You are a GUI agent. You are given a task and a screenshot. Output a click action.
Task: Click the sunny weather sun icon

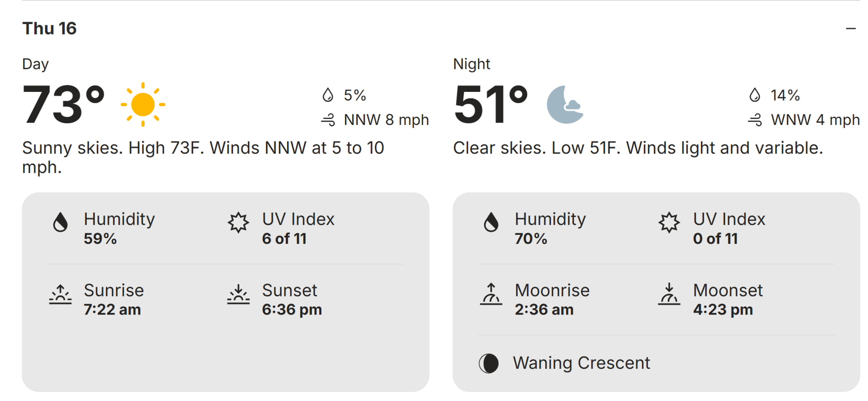click(143, 105)
